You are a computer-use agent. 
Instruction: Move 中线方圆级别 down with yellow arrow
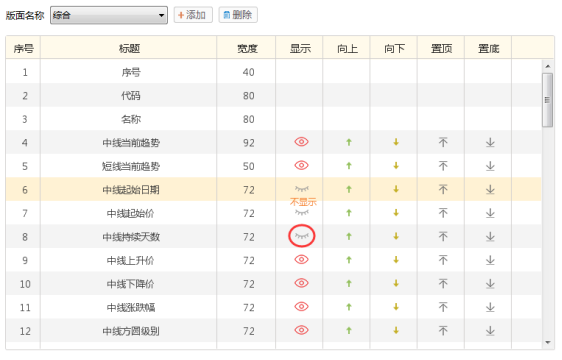point(396,330)
